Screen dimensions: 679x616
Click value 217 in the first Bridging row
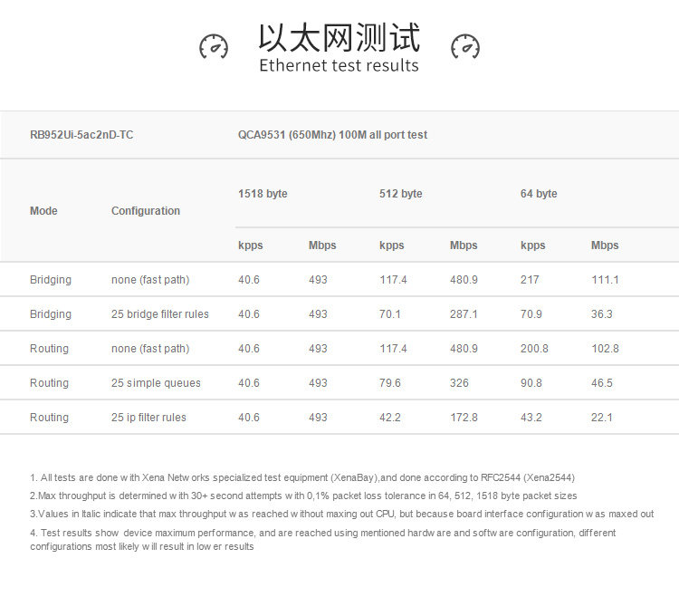click(x=530, y=280)
